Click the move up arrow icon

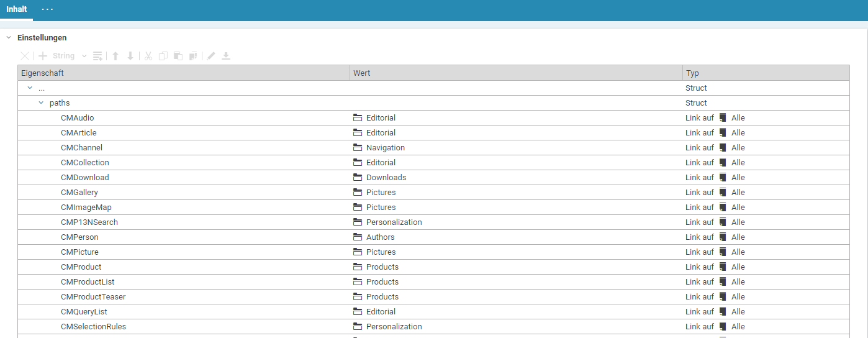(x=115, y=56)
